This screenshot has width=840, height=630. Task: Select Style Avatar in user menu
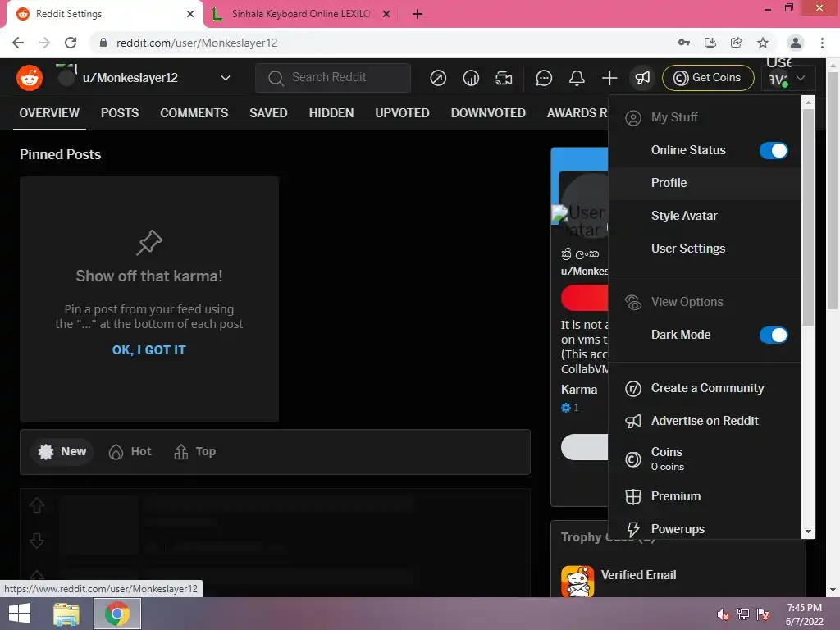coord(705,216)
